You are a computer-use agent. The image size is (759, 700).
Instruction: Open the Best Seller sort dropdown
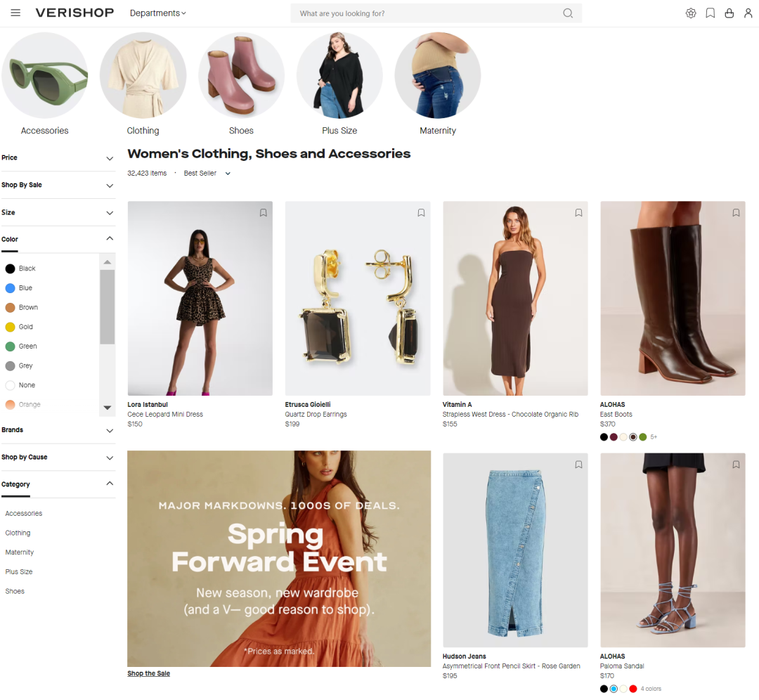pos(207,174)
